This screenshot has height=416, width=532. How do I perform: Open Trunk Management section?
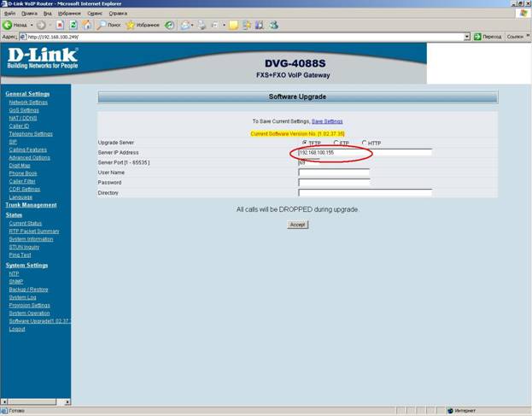pyautogui.click(x=31, y=205)
